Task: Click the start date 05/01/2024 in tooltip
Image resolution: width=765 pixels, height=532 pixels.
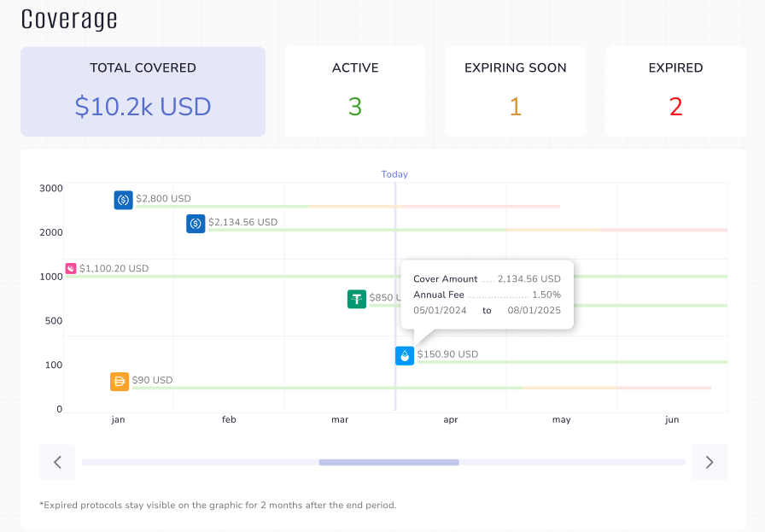Action: coord(440,311)
